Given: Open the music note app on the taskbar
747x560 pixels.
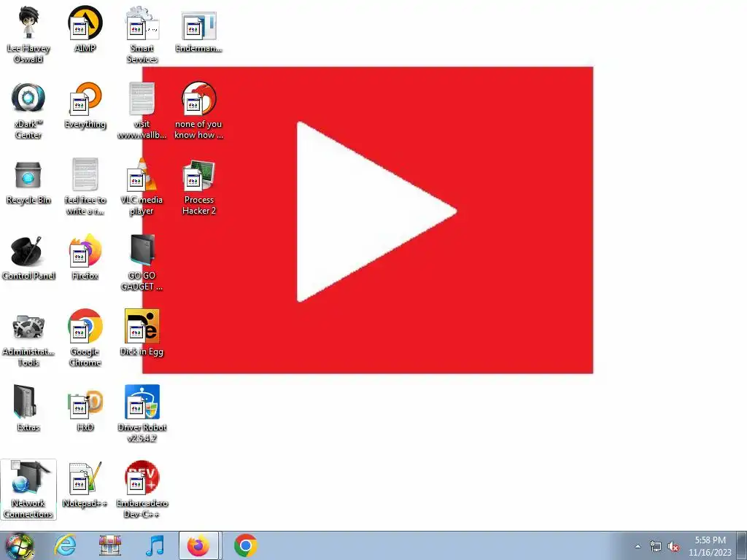Looking at the screenshot, I should click(155, 545).
